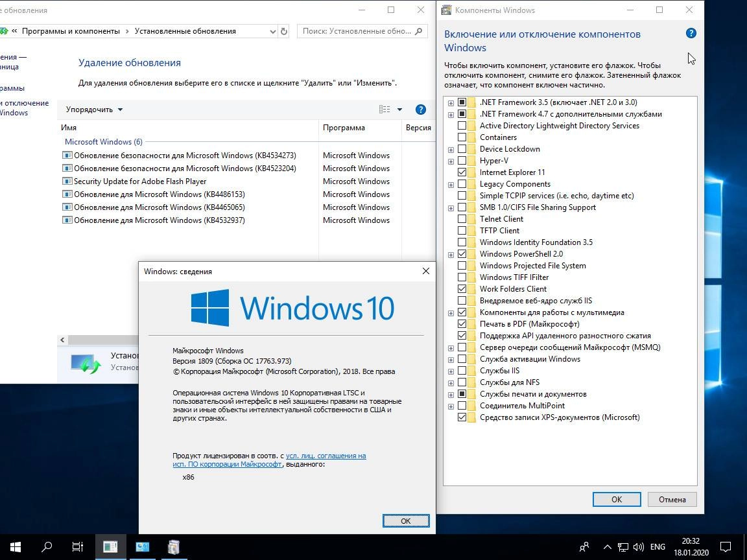
Task: Change view layout icon in updates toolbar
Action: coord(385,110)
